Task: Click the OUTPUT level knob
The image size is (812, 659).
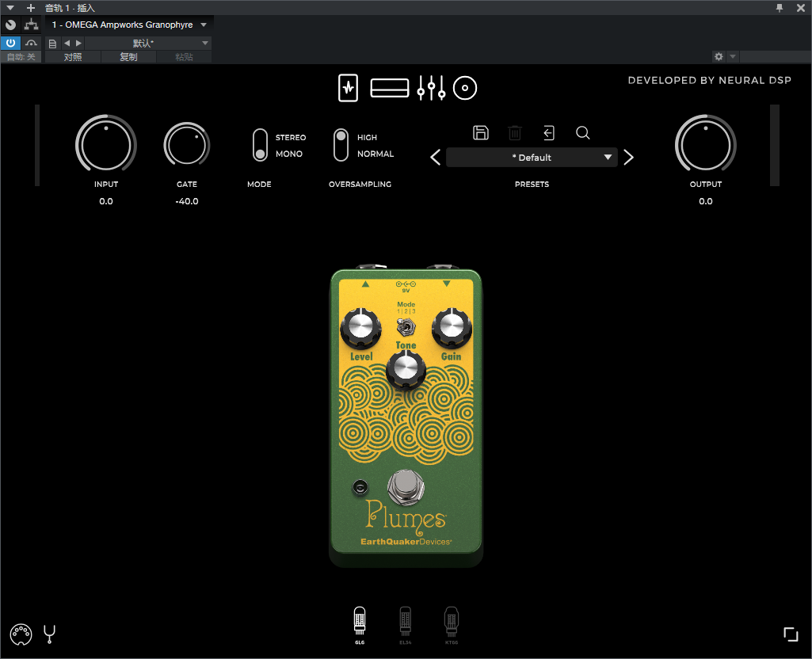Action: pos(705,146)
